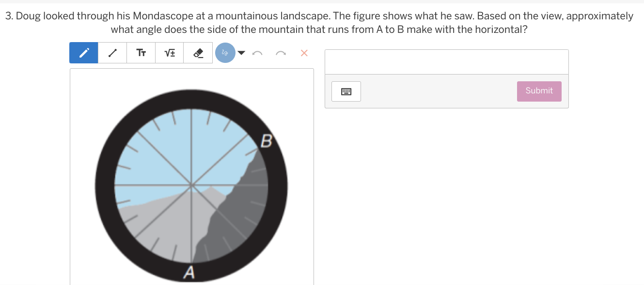Choose the Tт text tool
644x285 pixels.
click(x=141, y=53)
